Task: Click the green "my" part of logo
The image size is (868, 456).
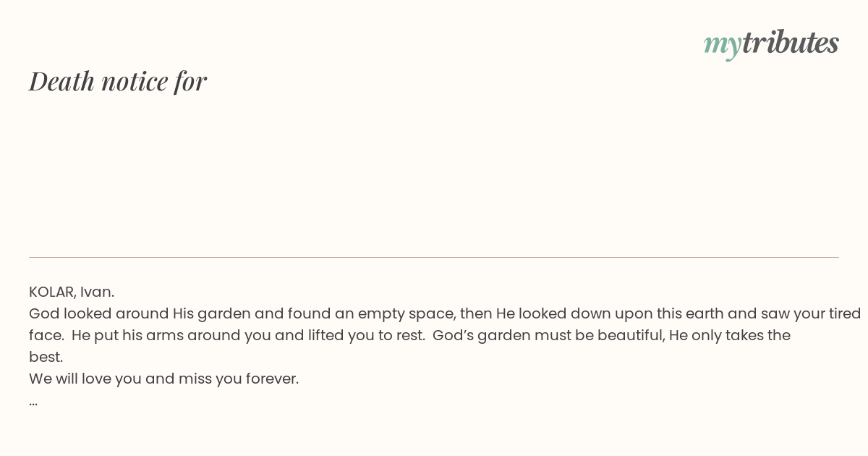Action: (x=723, y=46)
